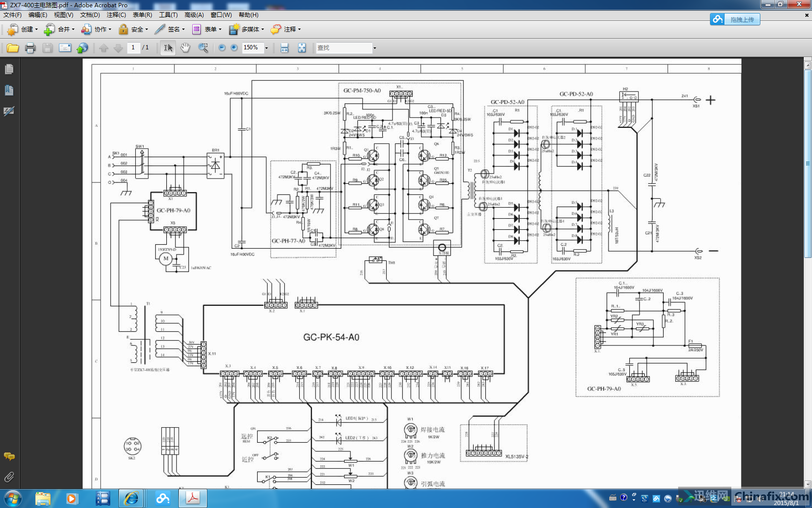Activate the Hand tool
812x508 pixels.
pyautogui.click(x=185, y=48)
